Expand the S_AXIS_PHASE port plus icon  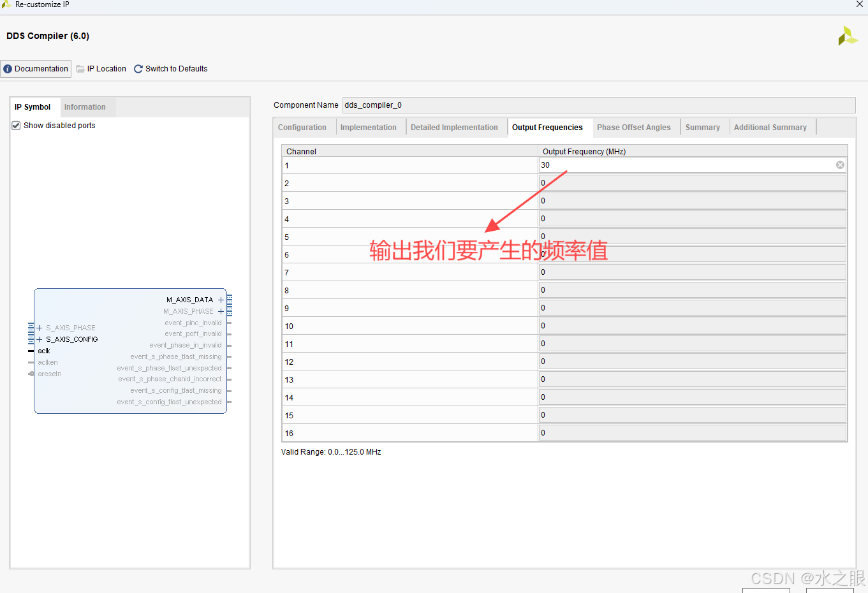pyautogui.click(x=40, y=328)
